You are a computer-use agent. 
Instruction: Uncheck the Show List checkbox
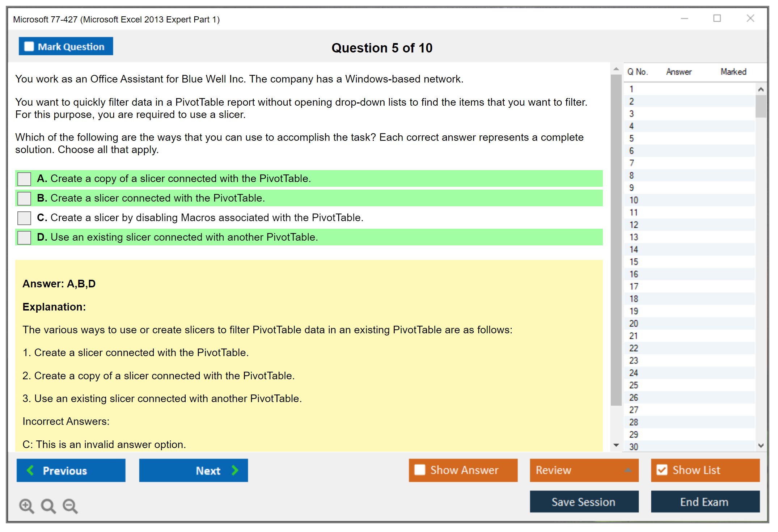click(x=662, y=470)
